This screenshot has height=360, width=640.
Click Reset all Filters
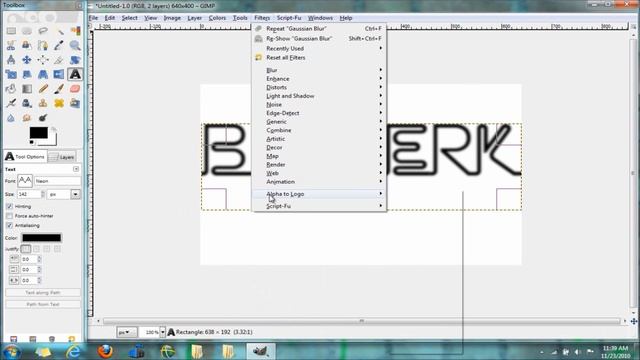(319, 58)
